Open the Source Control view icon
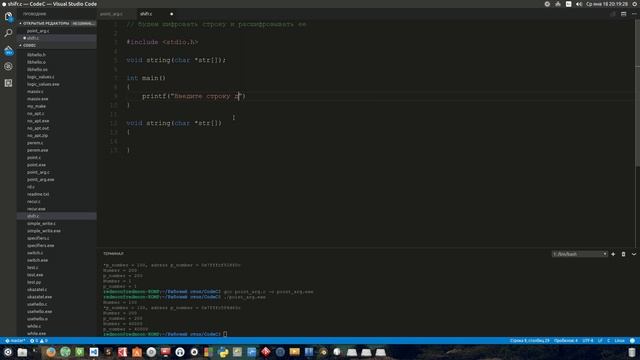The image size is (640, 360). click(8, 51)
